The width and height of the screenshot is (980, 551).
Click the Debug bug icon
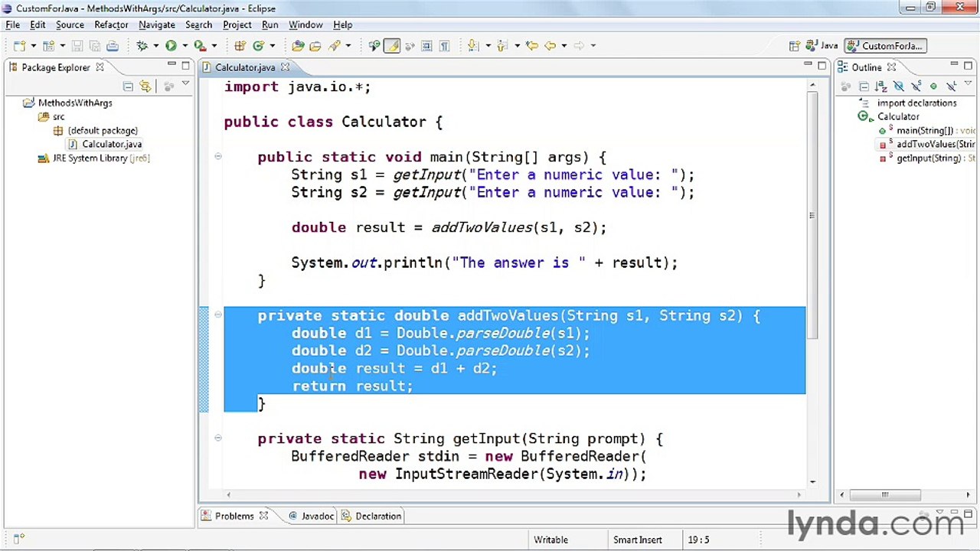(x=142, y=46)
